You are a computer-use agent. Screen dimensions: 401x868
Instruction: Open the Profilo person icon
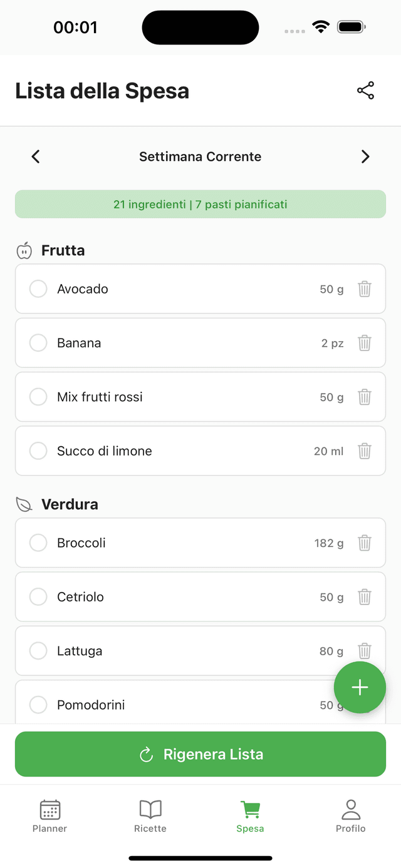[x=350, y=809]
